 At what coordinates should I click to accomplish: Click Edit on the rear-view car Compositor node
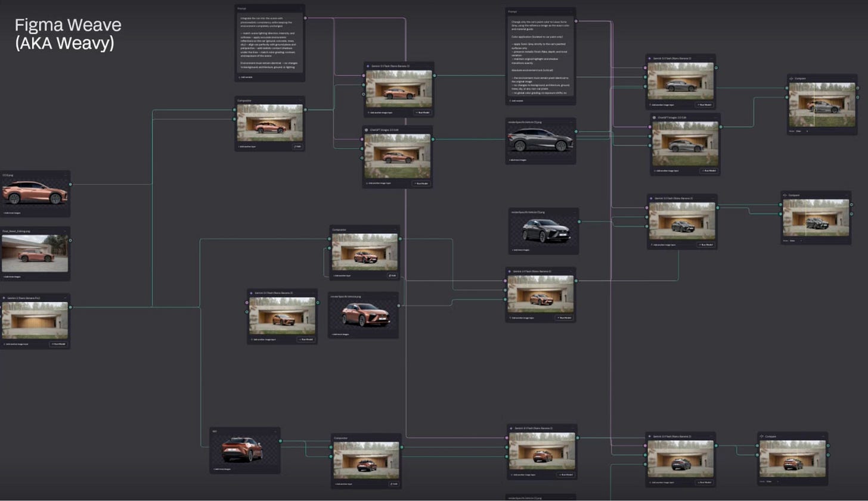tap(394, 484)
